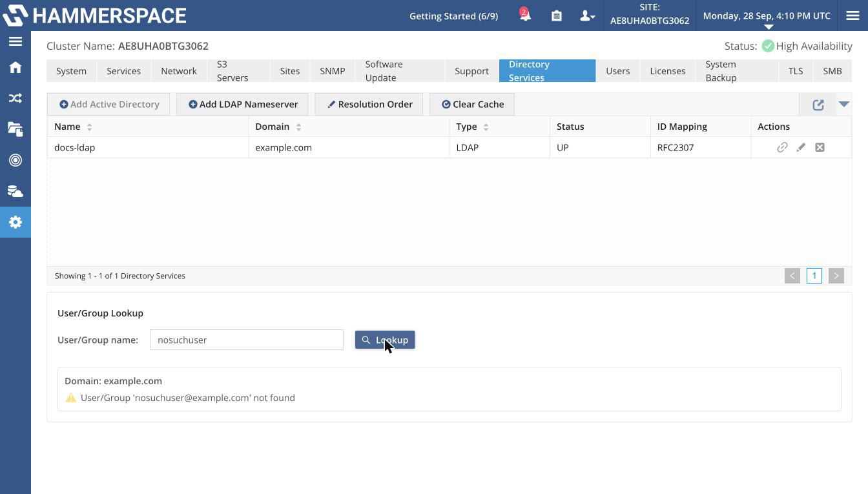Expand the left sidebar menu
The width and height of the screenshot is (868, 494).
click(x=15, y=41)
